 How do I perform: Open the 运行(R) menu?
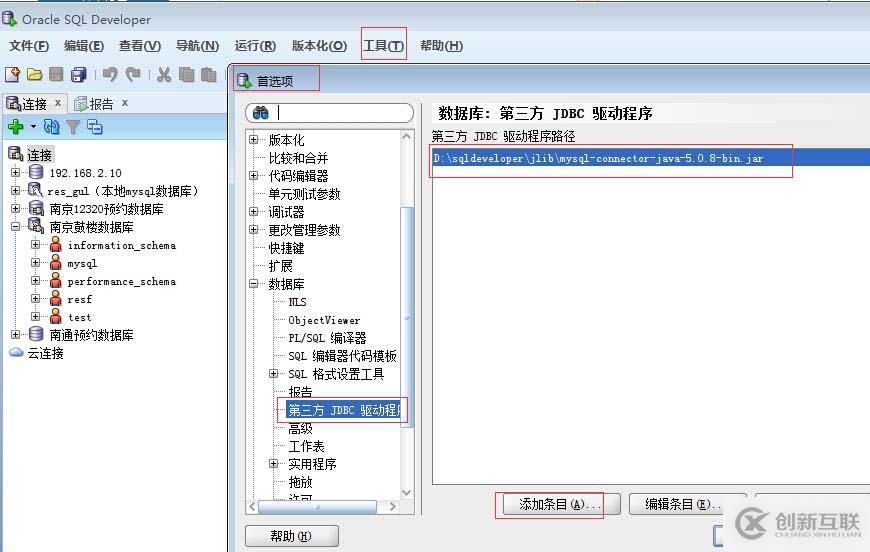[x=255, y=45]
